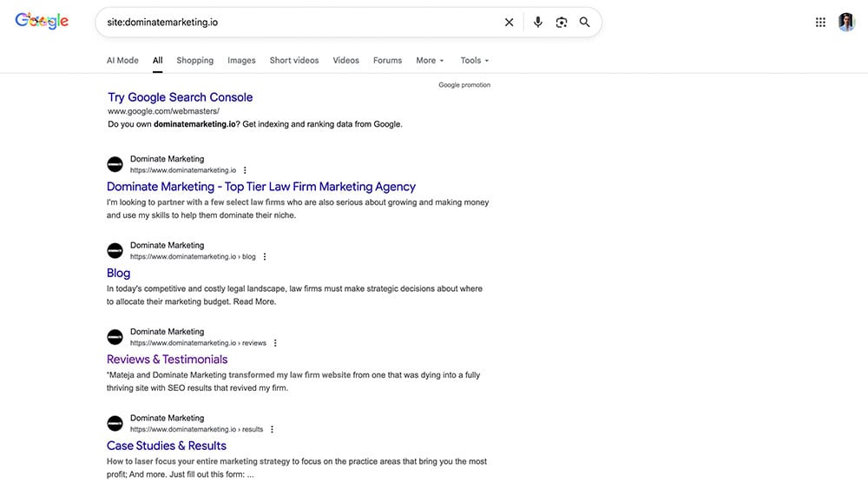Open three-dot menu for the blog result
The height and width of the screenshot is (489, 868).
coord(265,257)
